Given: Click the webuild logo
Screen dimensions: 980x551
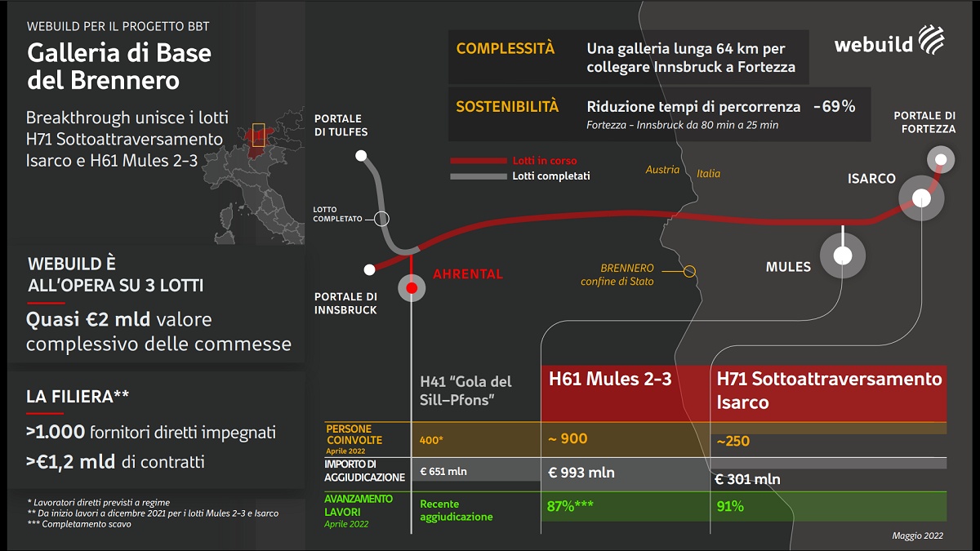Looking at the screenshot, I should click(889, 41).
